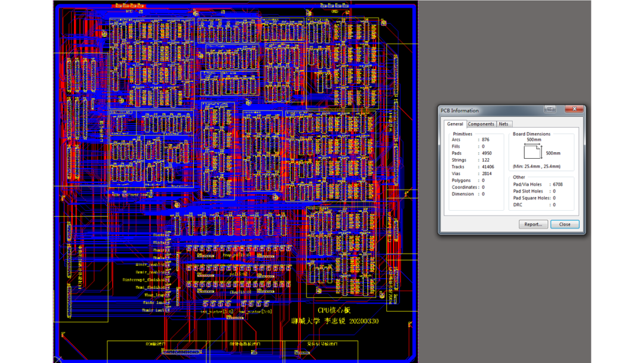Click the Coordinates label
The width and height of the screenshot is (644, 363).
click(465, 187)
